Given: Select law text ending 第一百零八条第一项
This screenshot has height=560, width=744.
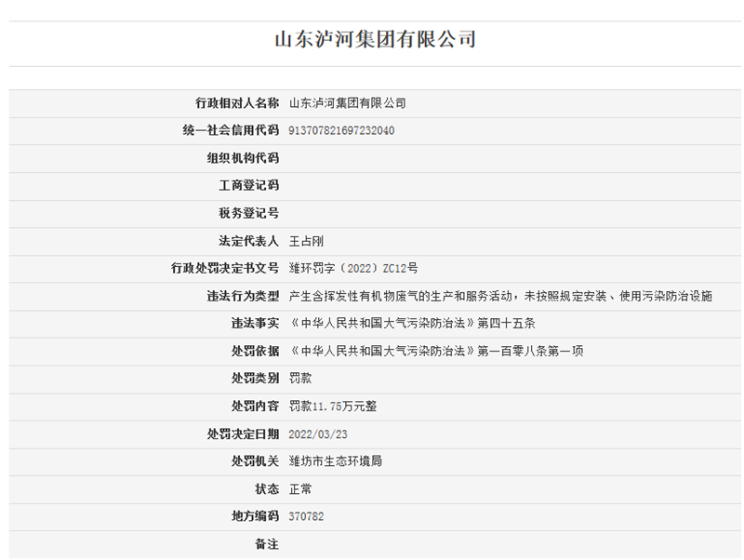Looking at the screenshot, I should [x=436, y=352].
